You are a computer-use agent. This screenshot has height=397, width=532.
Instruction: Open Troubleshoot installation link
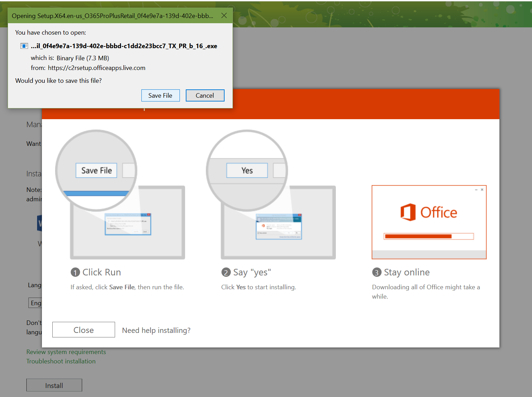pos(61,361)
